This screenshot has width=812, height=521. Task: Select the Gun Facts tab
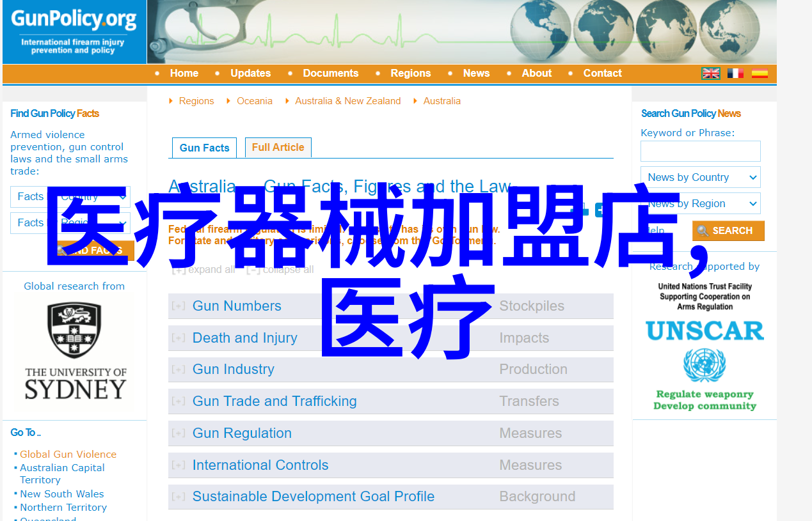[204, 148]
